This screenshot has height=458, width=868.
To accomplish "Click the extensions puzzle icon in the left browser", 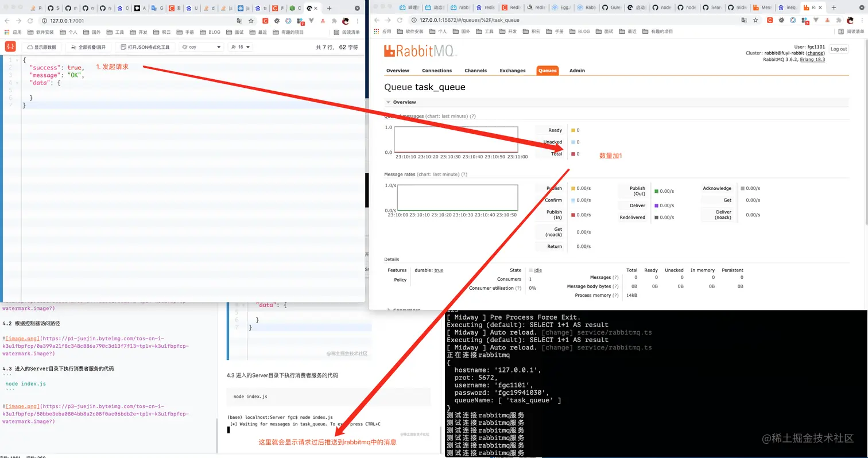I will tap(334, 20).
